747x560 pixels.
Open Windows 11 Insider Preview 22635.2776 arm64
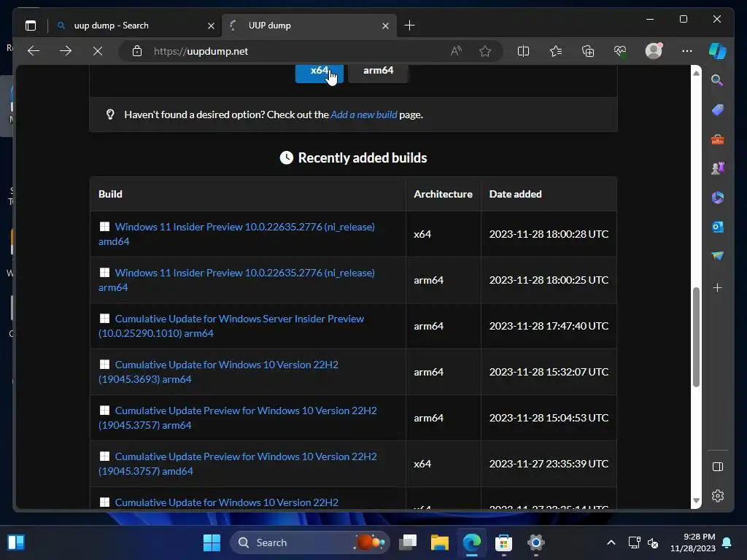237,280
